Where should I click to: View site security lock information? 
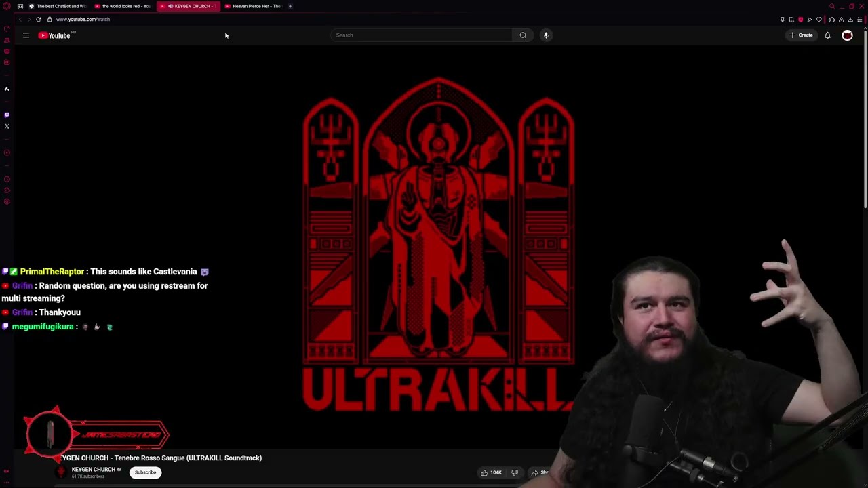[50, 19]
